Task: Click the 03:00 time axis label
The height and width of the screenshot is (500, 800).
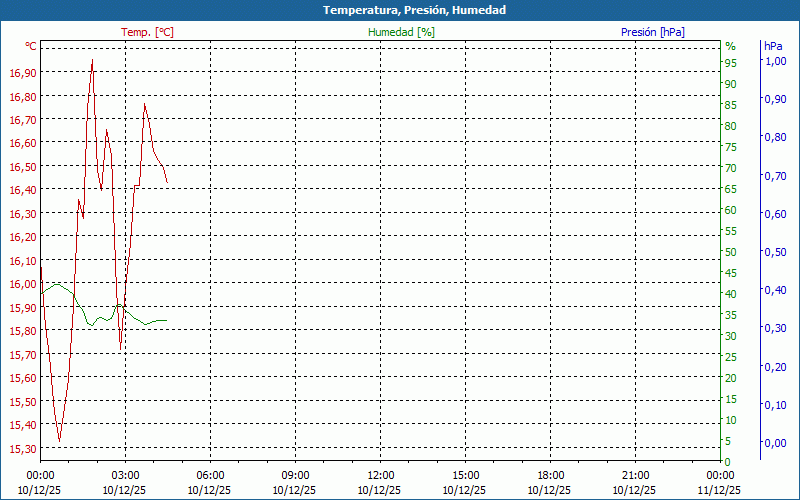Action: click(x=125, y=475)
